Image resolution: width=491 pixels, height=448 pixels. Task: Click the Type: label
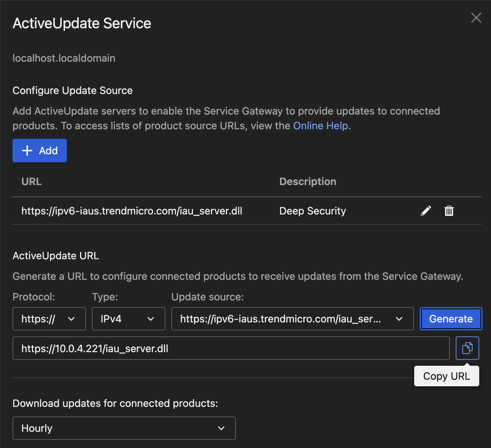(x=105, y=297)
